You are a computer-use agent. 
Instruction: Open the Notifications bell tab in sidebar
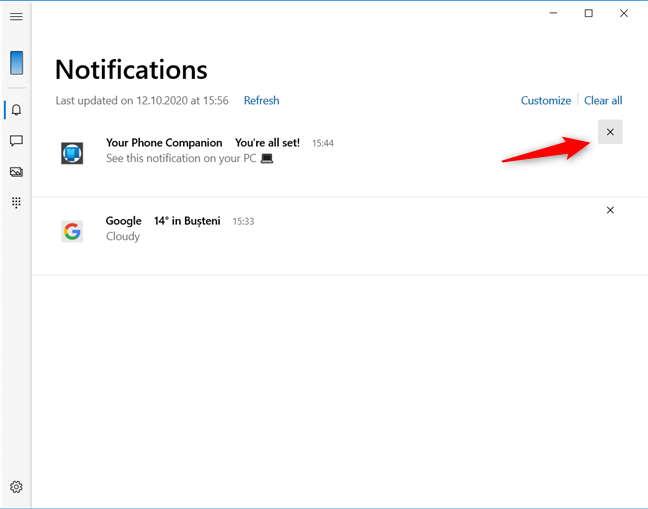pyautogui.click(x=17, y=110)
